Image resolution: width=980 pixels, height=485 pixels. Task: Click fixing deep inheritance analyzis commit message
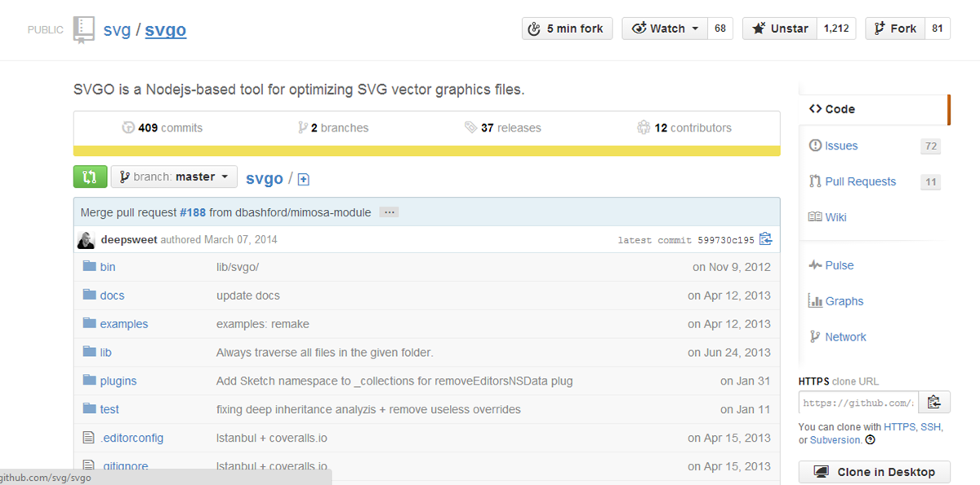[x=368, y=410]
